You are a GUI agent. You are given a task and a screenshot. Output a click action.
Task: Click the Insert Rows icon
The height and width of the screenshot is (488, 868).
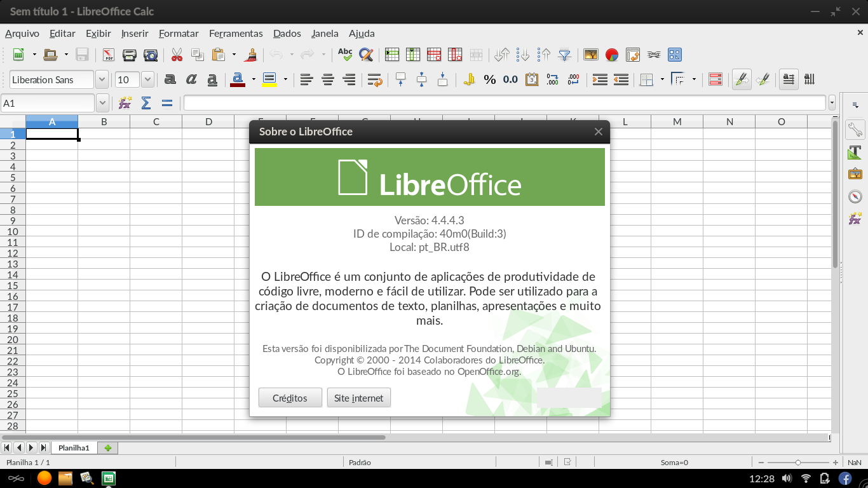coord(392,55)
